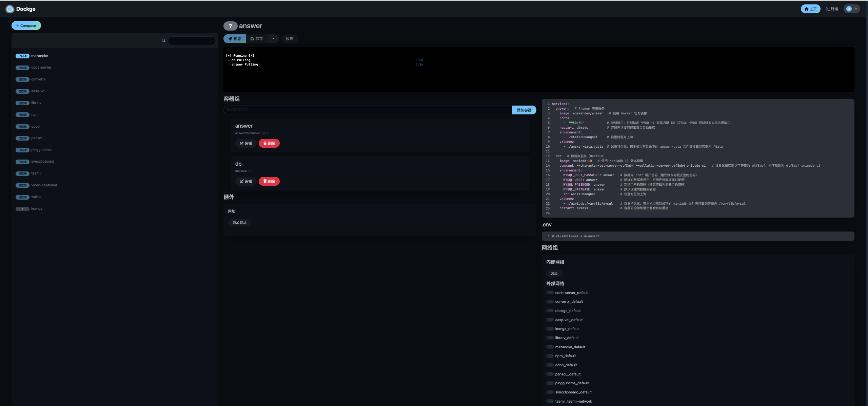The width and height of the screenshot is (868, 406).
Task: Open the Terminal (终端) tab
Action: point(832,9)
